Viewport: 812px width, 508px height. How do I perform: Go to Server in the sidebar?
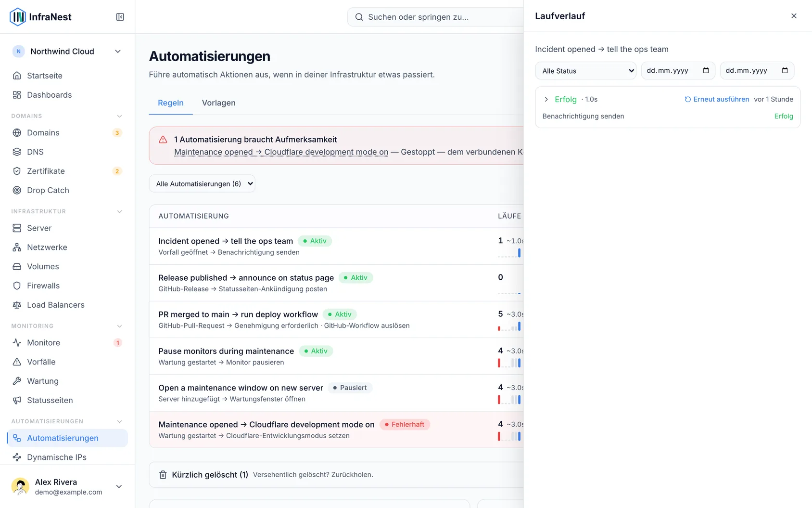pyautogui.click(x=67, y=228)
